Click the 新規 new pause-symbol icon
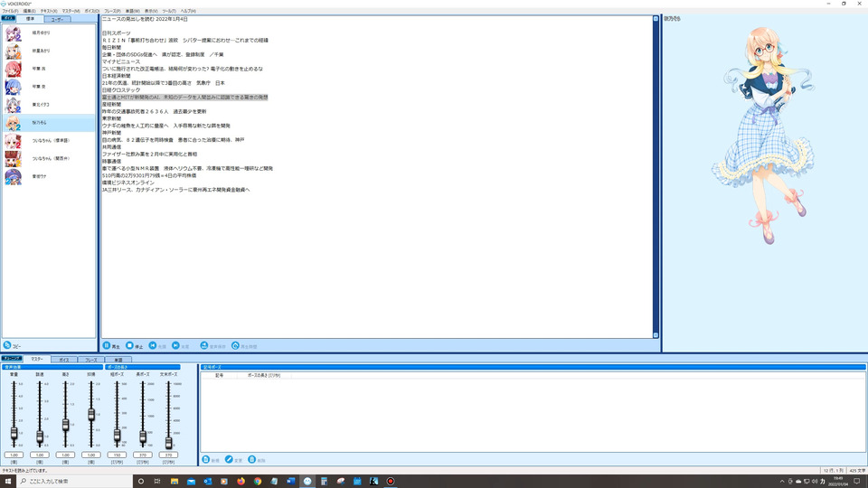 point(206,459)
